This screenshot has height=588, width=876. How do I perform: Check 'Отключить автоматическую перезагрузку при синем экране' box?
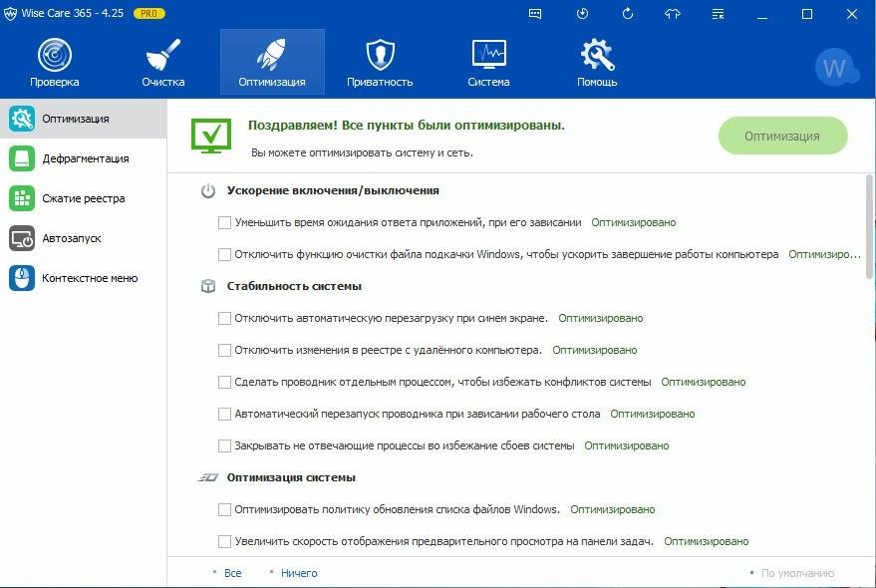(224, 318)
